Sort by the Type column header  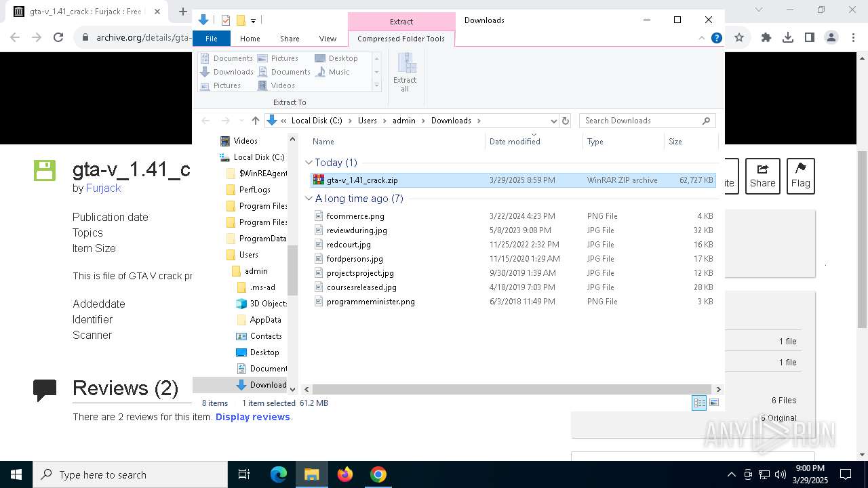(623, 142)
